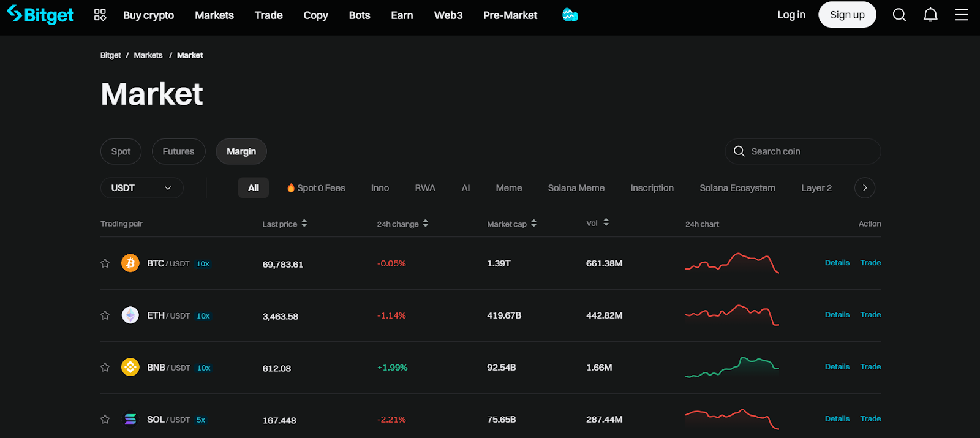Open the Earn menu
The width and height of the screenshot is (980, 438).
pyautogui.click(x=402, y=15)
